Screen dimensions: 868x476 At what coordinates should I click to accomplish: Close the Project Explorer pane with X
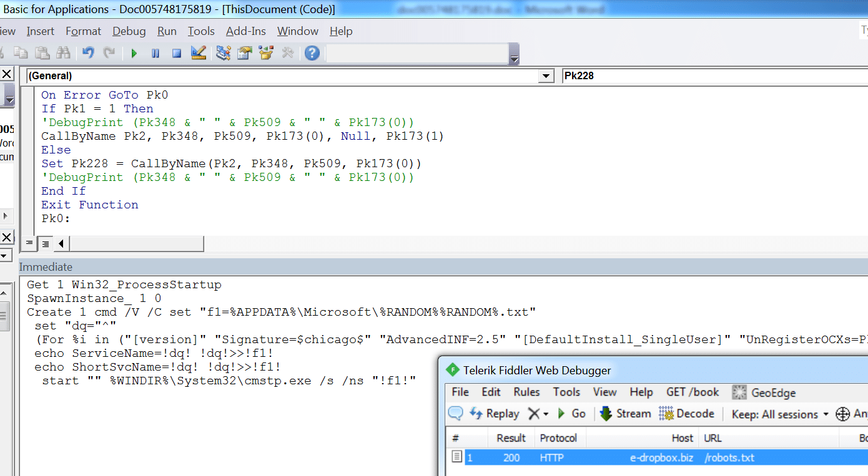[6, 75]
